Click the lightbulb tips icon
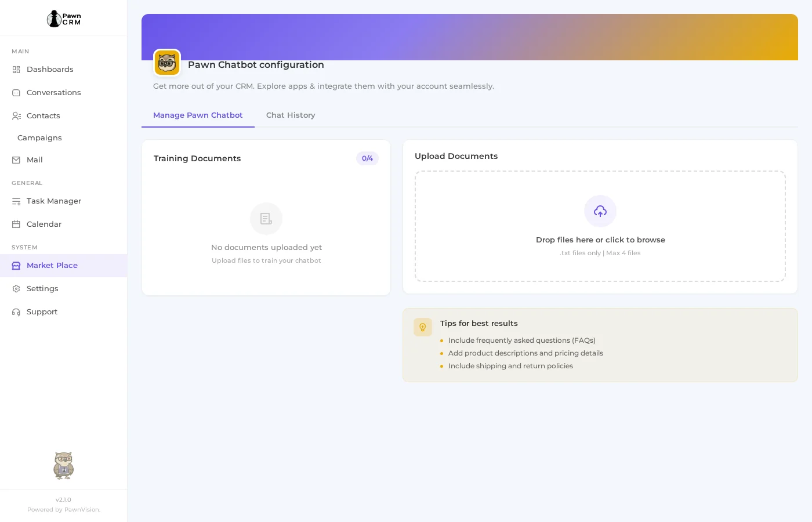 point(423,327)
